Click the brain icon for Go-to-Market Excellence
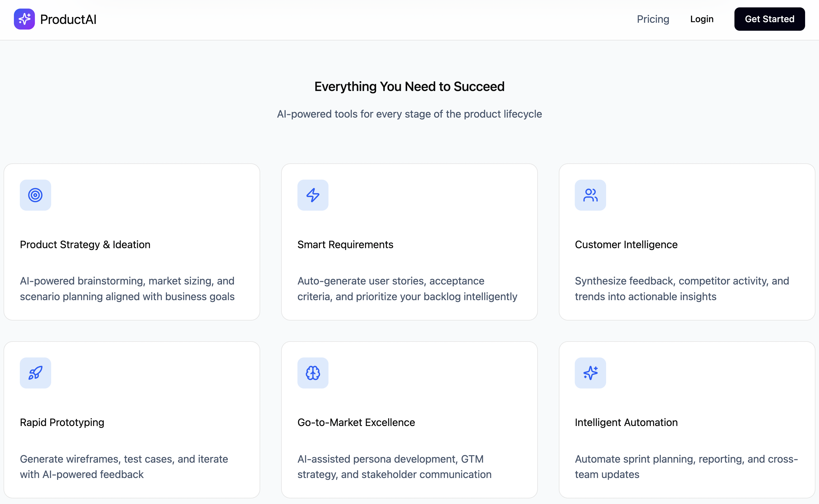The width and height of the screenshot is (819, 504). point(313,373)
